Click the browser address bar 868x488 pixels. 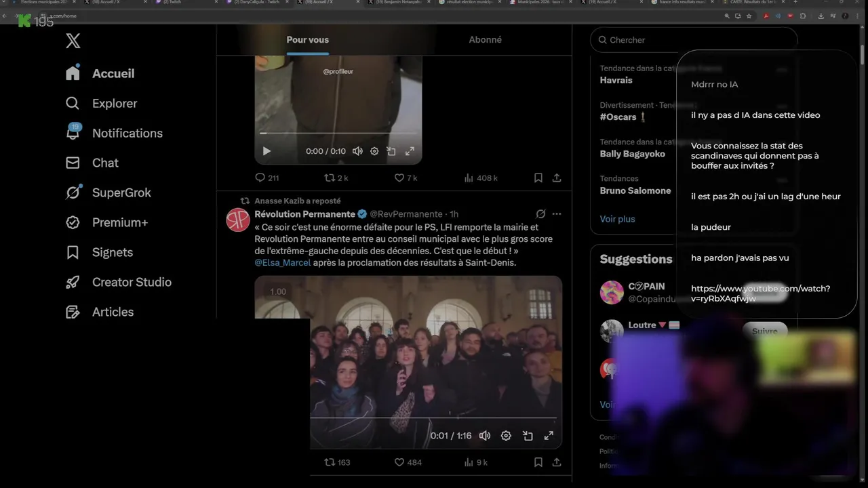pos(380,16)
